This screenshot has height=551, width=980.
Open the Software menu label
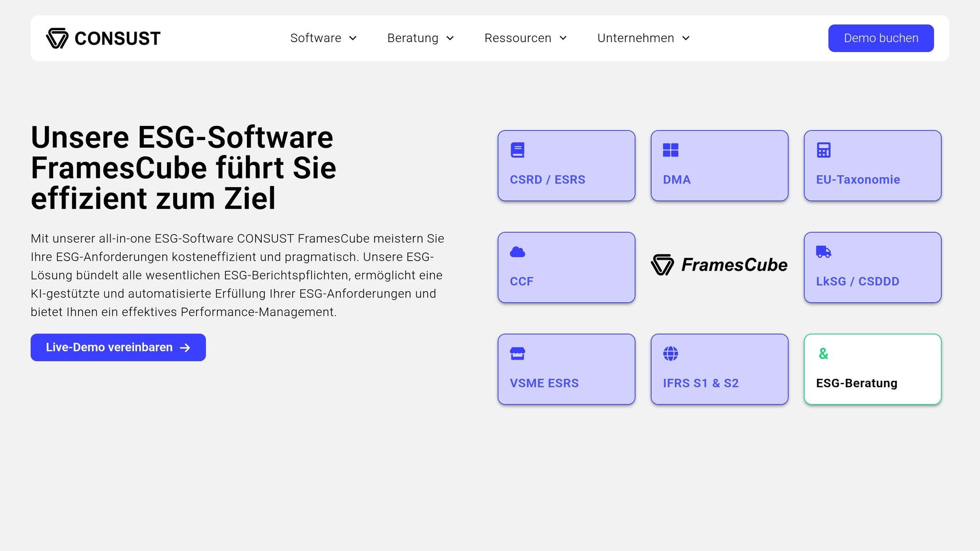[315, 38]
